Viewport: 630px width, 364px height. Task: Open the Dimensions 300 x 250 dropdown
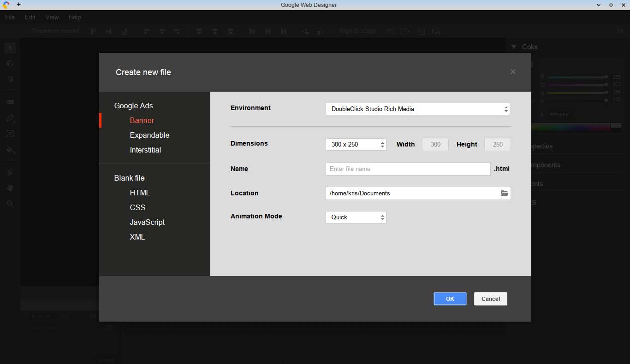(x=356, y=144)
